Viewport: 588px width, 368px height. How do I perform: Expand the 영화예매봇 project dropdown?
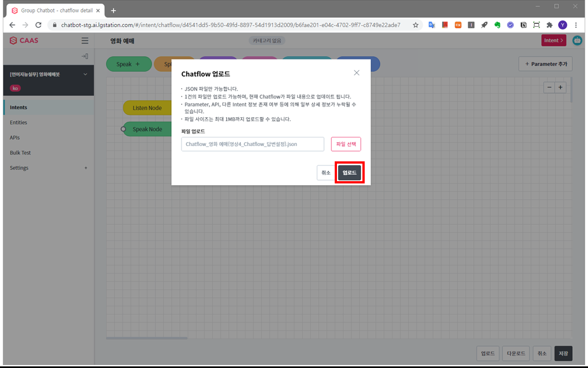85,74
